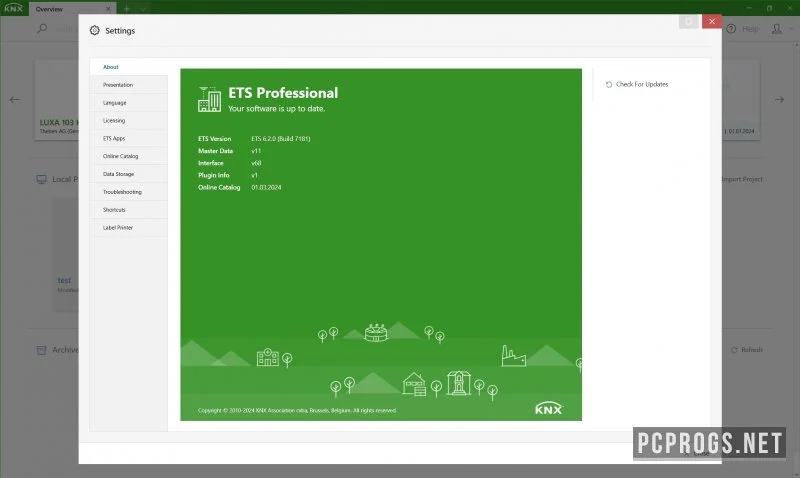Click the user account icon
Viewport: 800px width, 478px height.
pyautogui.click(x=777, y=29)
